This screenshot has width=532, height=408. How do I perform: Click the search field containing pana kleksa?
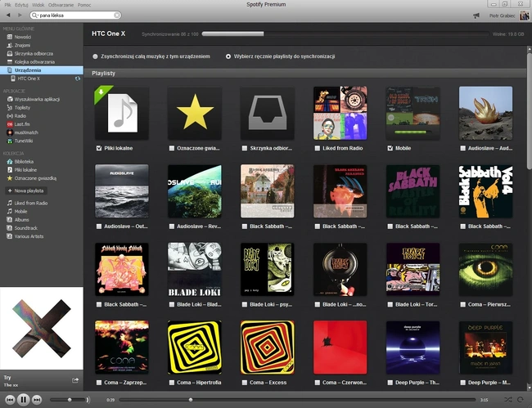point(75,16)
